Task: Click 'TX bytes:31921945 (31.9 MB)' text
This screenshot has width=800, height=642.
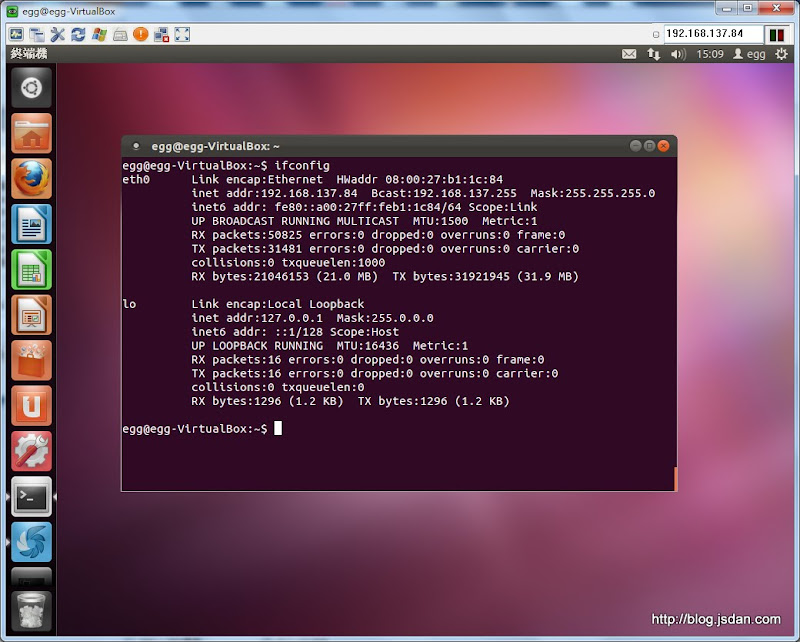Action: 485,276
